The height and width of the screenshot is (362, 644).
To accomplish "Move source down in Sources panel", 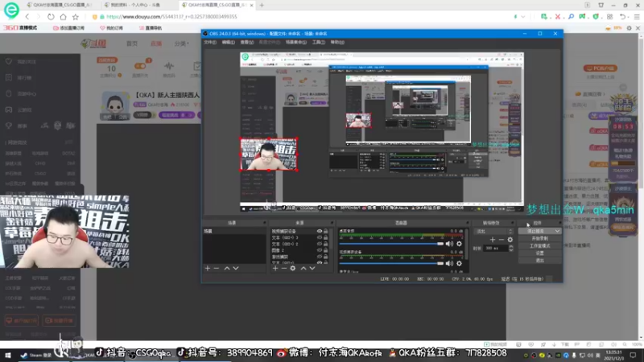I will click(x=312, y=268).
